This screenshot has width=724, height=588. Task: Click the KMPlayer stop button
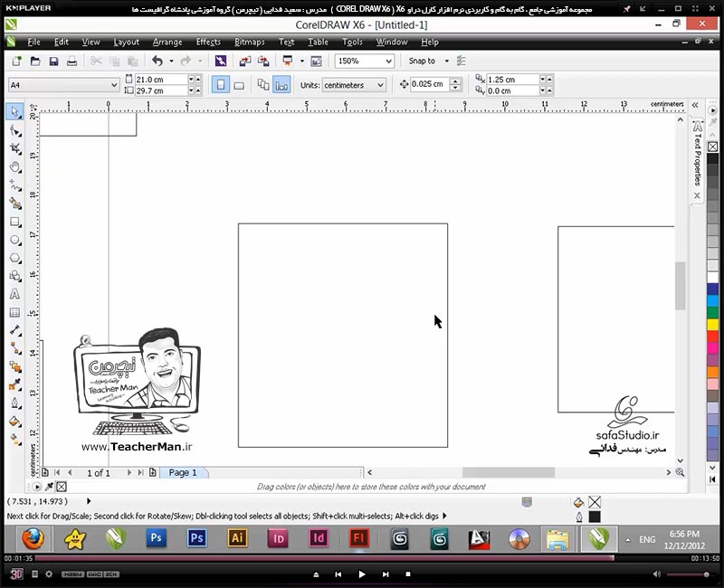(408, 574)
